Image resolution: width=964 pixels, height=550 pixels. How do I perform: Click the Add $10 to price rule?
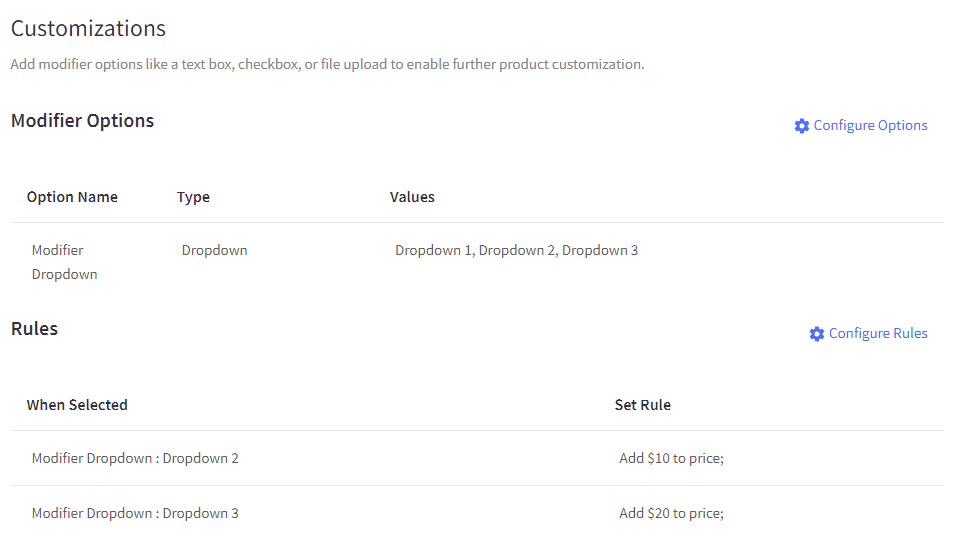click(671, 458)
